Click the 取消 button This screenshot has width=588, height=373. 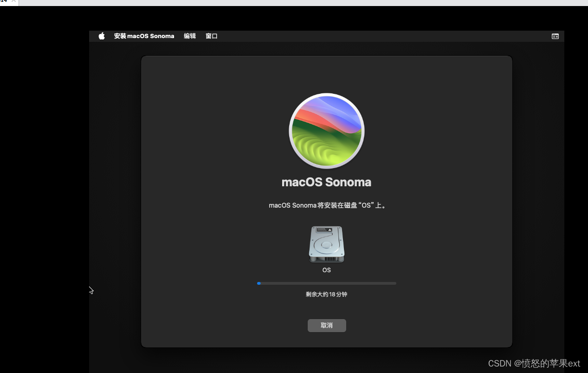(327, 325)
